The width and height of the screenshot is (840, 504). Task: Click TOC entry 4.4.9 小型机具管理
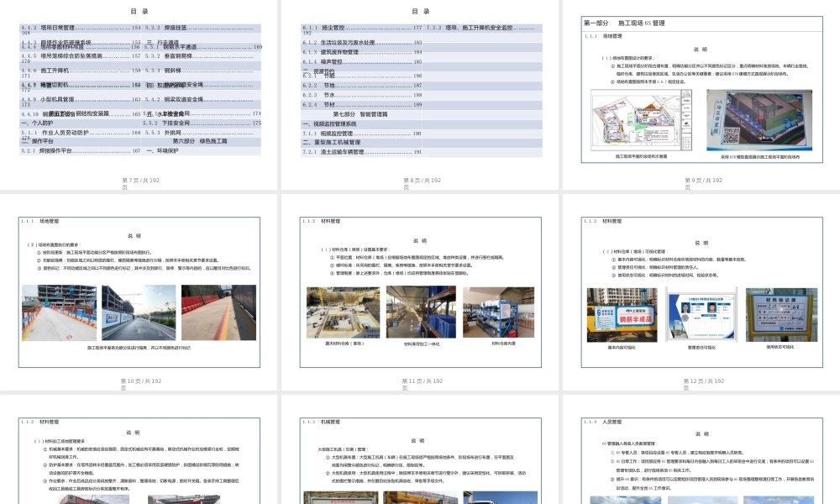point(81,99)
